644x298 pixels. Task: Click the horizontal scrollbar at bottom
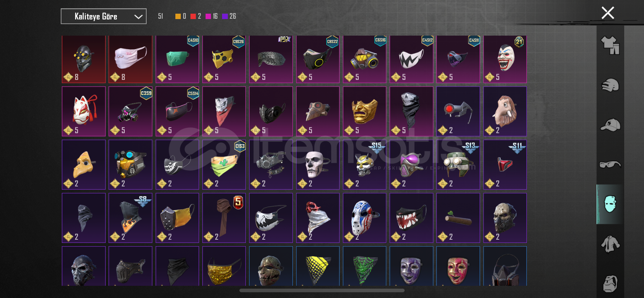tap(322, 290)
